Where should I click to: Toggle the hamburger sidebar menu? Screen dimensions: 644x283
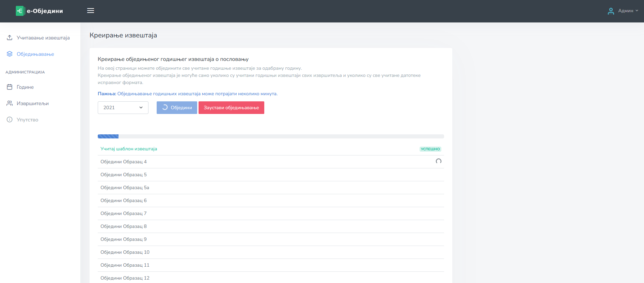(91, 11)
